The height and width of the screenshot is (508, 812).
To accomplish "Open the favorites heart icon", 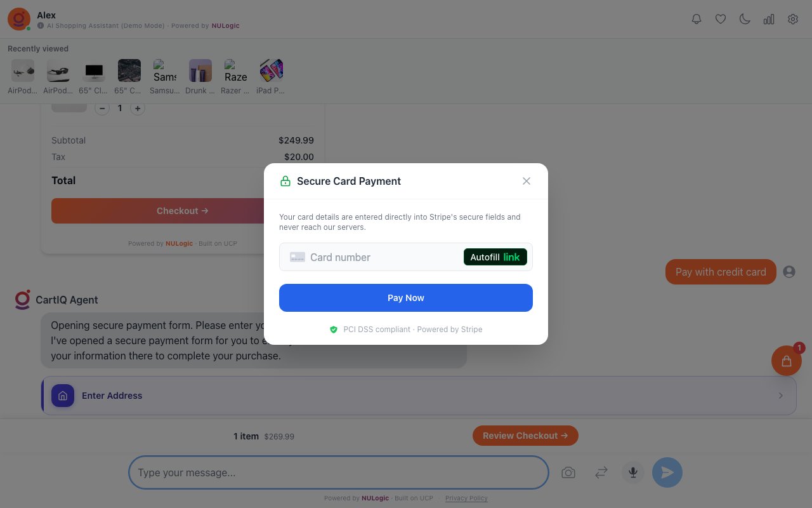I will (x=721, y=19).
